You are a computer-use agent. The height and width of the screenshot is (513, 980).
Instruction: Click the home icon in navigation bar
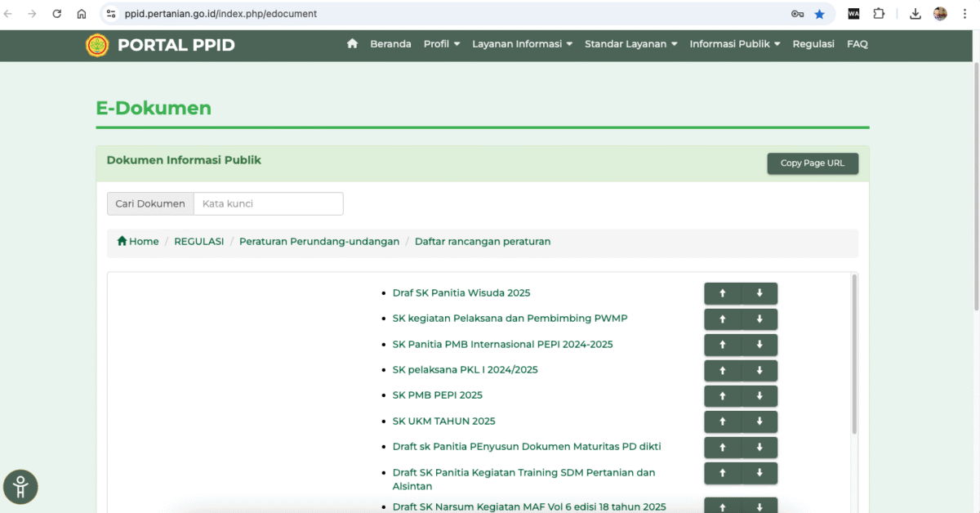click(x=352, y=44)
